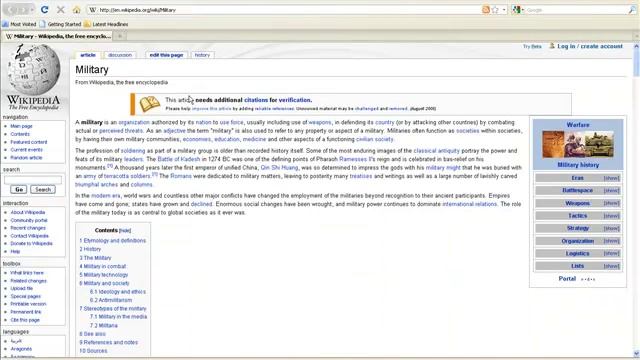The width and height of the screenshot is (640, 360).
Task: Click Log in / create account link
Action: point(590,46)
